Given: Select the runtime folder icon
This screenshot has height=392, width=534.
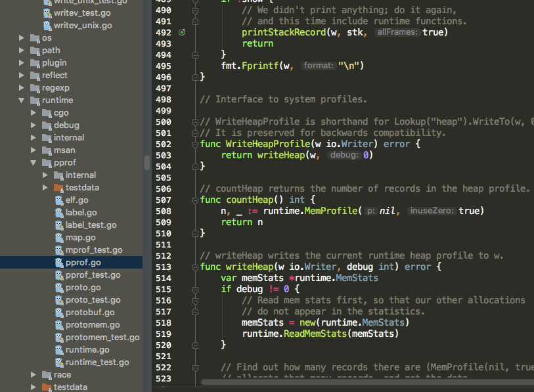Looking at the screenshot, I should point(35,100).
